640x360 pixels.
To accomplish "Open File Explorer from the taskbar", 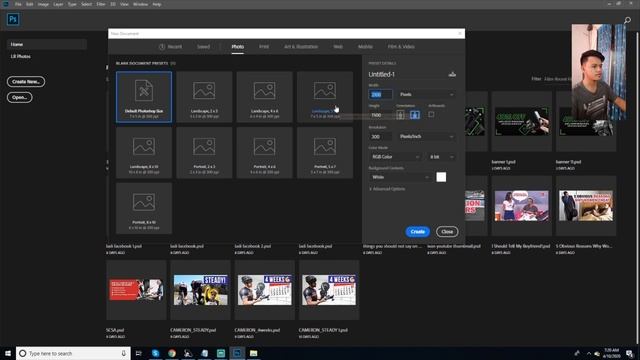I will (x=253, y=353).
